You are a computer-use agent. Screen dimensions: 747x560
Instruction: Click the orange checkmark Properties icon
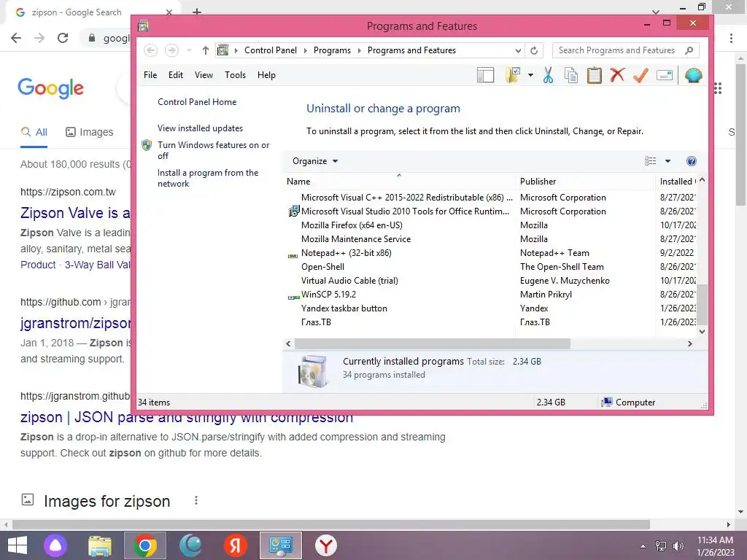pos(640,75)
